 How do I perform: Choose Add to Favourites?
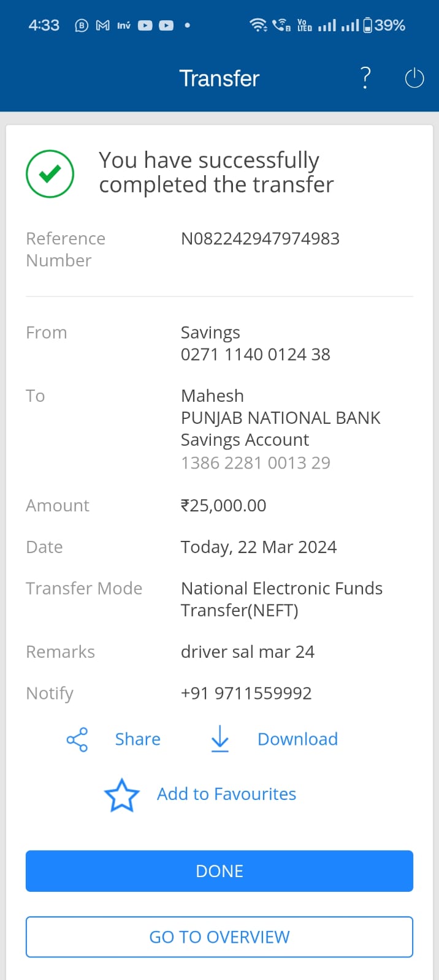point(226,794)
